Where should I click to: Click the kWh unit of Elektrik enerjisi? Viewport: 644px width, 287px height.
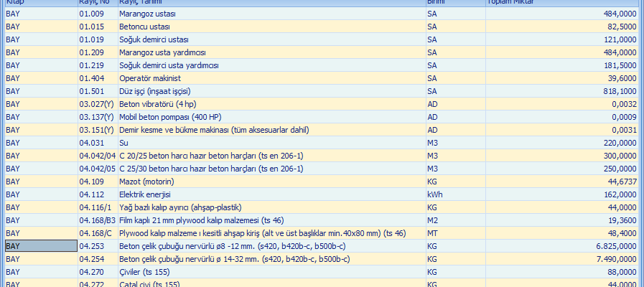[434, 194]
